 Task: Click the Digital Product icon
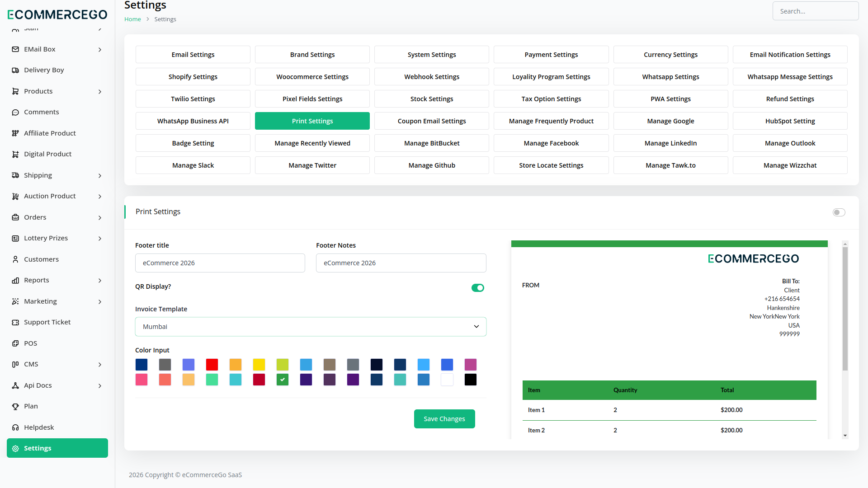(x=15, y=154)
